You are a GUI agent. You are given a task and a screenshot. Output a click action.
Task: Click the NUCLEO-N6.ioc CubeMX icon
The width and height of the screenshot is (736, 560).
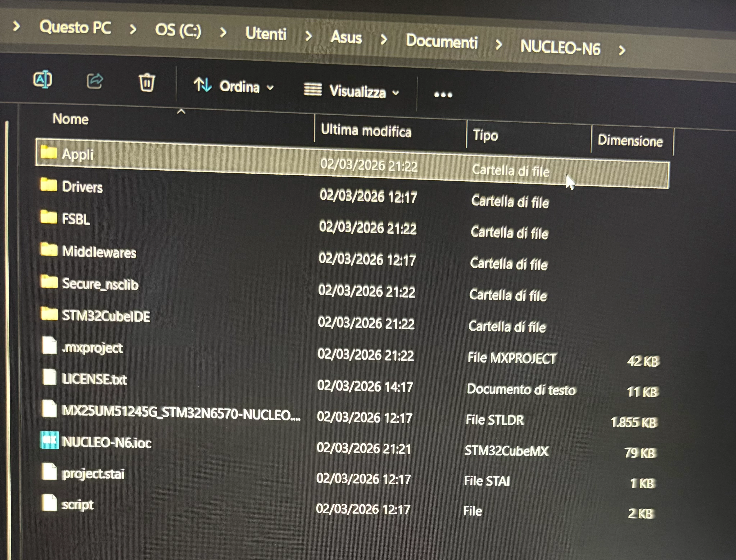(49, 440)
